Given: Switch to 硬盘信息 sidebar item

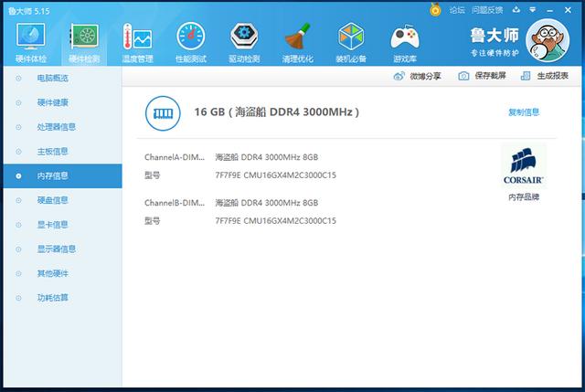Looking at the screenshot, I should 52,200.
